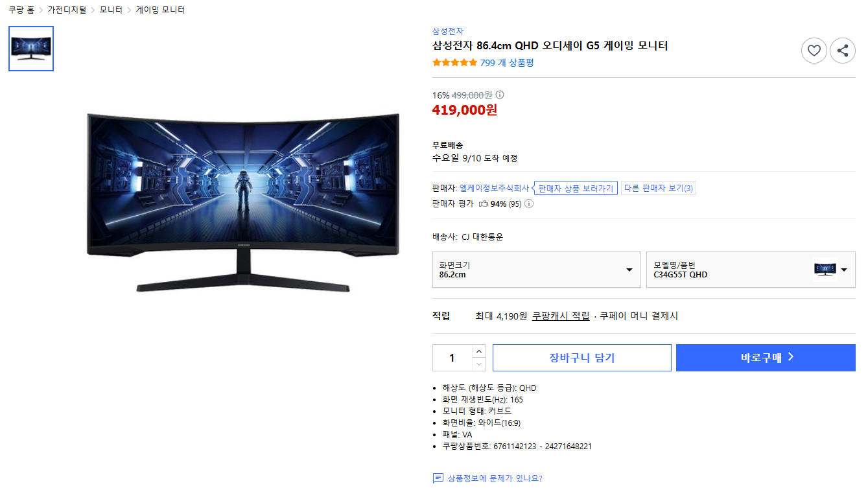Image resolution: width=868 pixels, height=501 pixels.
Task: Click the chat icon for product issue
Action: point(438,478)
